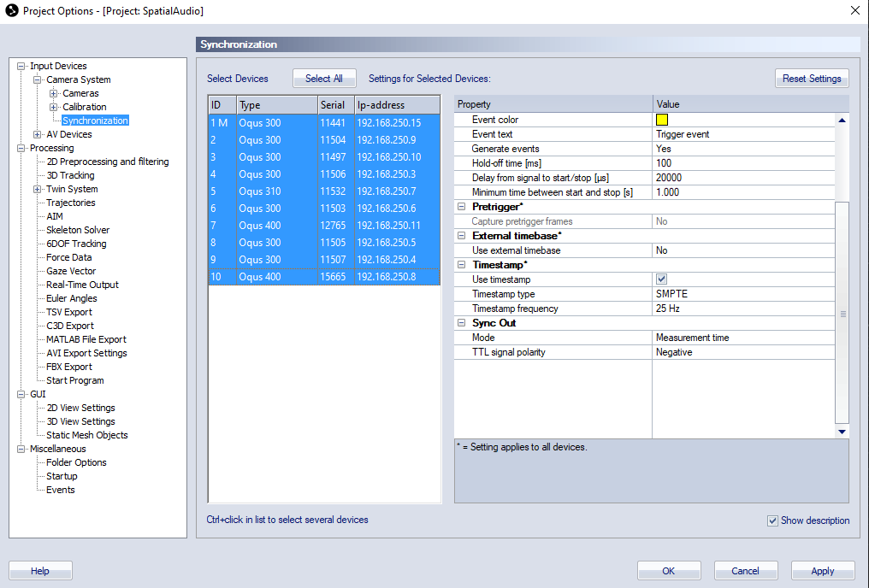869x588 pixels.
Task: Toggle the Show description checkbox
Action: [x=772, y=520]
